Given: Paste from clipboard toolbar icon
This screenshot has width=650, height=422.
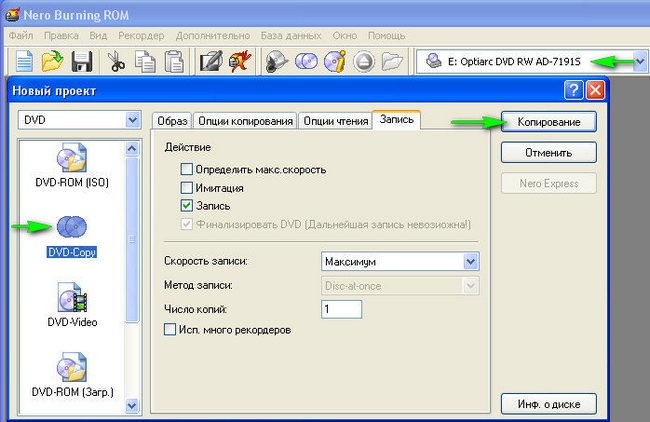Looking at the screenshot, I should (174, 61).
